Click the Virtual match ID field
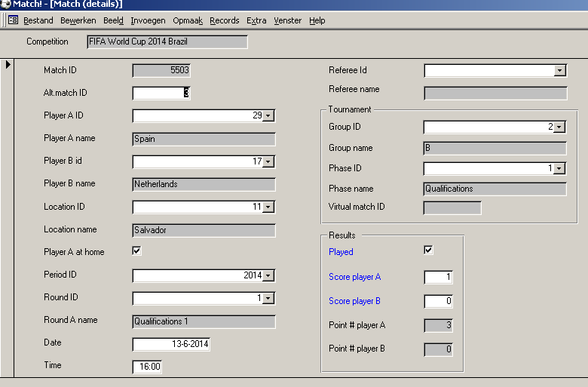The height and width of the screenshot is (387, 588). [452, 207]
